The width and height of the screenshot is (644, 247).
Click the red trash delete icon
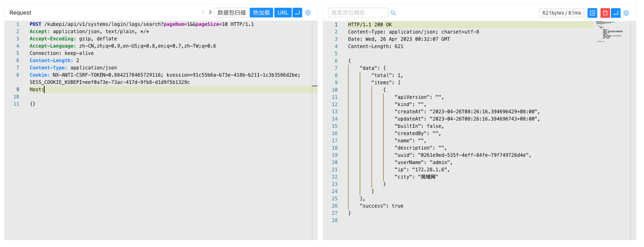coord(605,13)
